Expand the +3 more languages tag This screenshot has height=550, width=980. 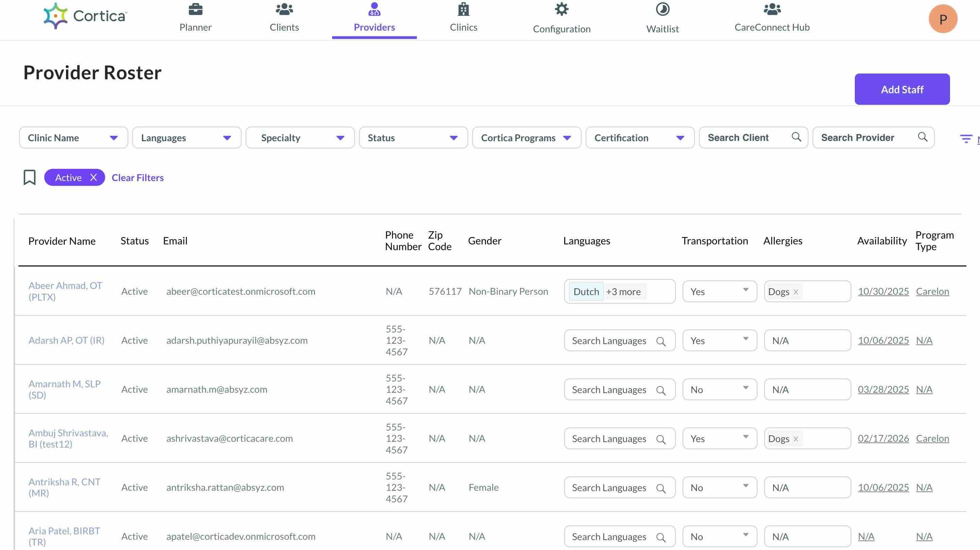[x=623, y=292]
